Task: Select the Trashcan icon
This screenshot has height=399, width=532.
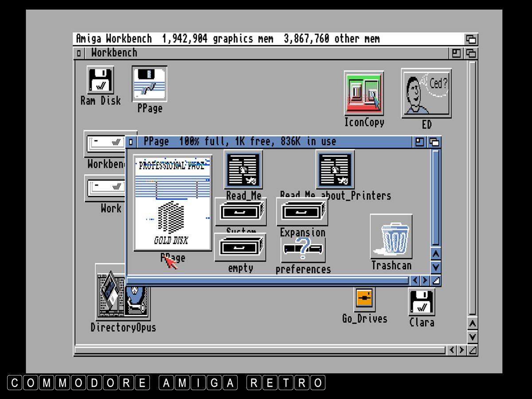Action: 391,237
